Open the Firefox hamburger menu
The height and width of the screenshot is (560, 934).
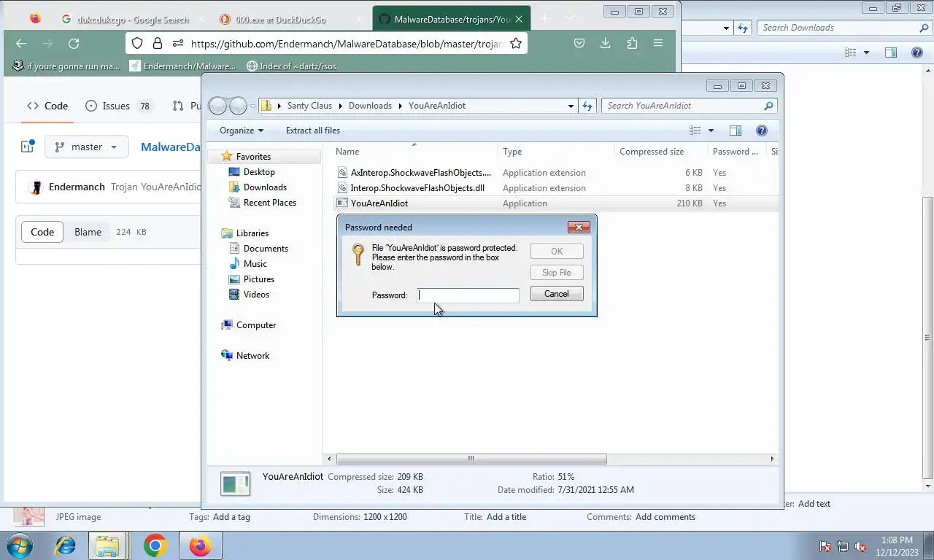pyautogui.click(x=658, y=44)
